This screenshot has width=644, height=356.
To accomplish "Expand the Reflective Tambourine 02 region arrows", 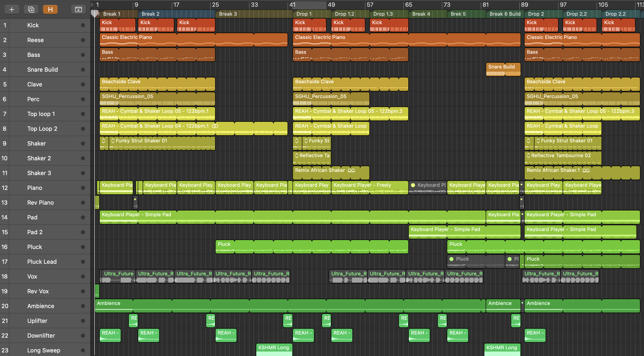I will click(x=528, y=155).
